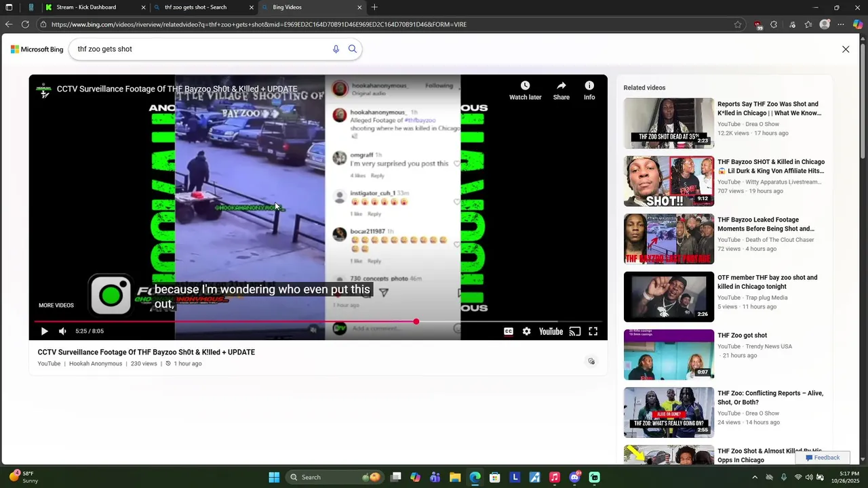Cast video to another screen
This screenshot has height=488, width=868.
pos(575,331)
